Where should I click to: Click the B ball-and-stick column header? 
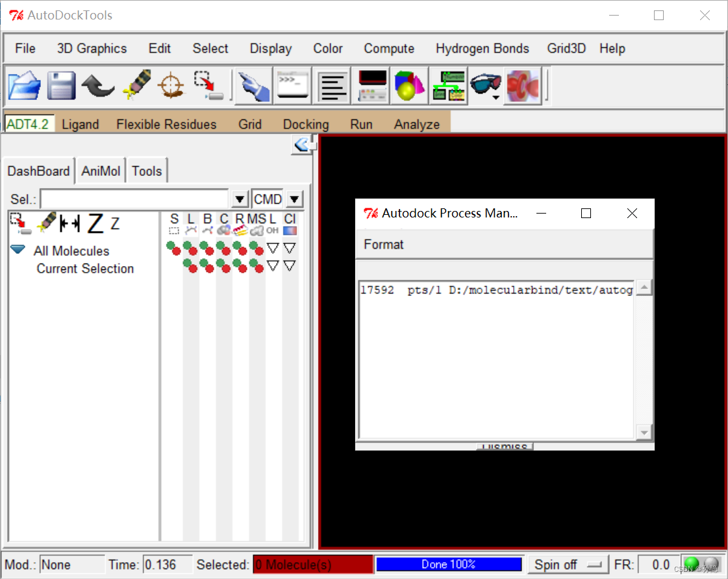click(x=208, y=224)
